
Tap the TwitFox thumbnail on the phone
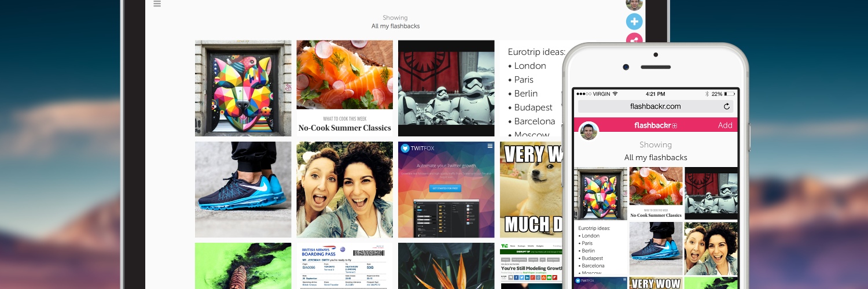[x=600, y=283]
